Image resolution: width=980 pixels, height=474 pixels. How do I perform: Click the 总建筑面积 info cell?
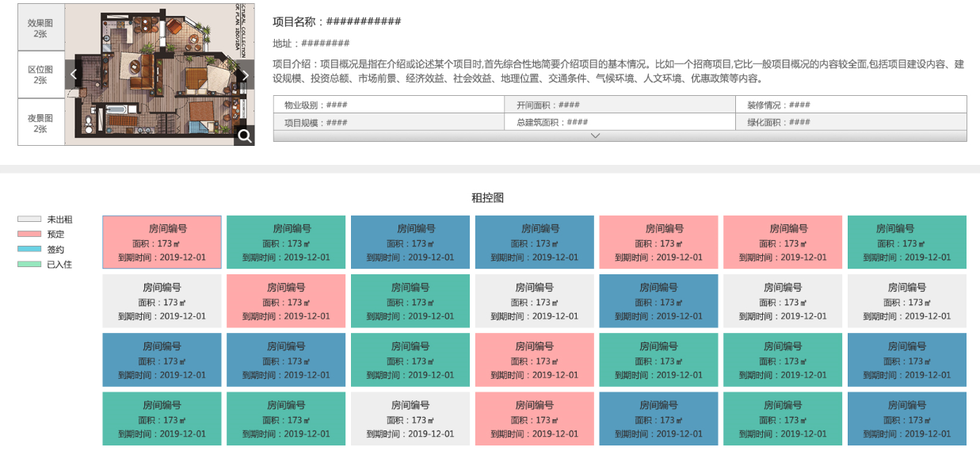[620, 122]
